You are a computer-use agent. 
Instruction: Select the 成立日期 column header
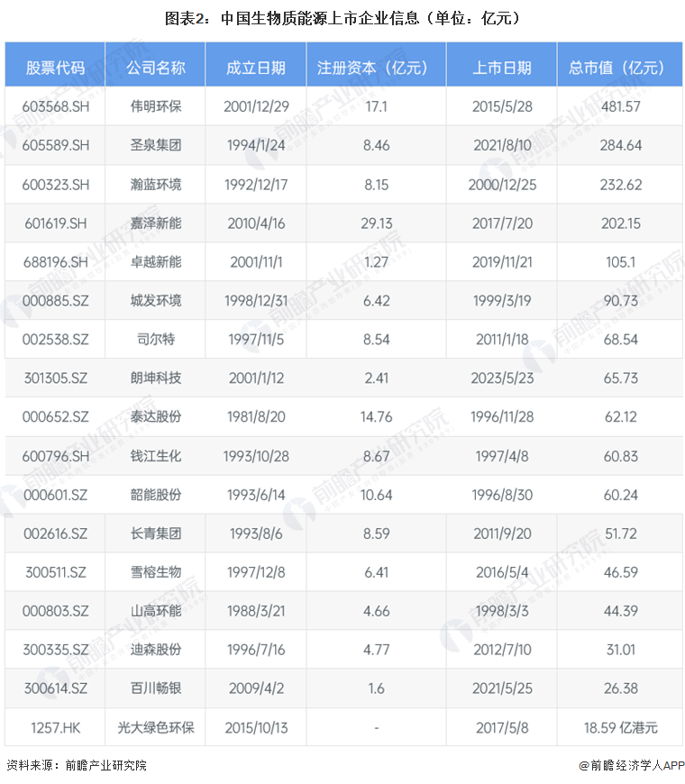click(256, 68)
